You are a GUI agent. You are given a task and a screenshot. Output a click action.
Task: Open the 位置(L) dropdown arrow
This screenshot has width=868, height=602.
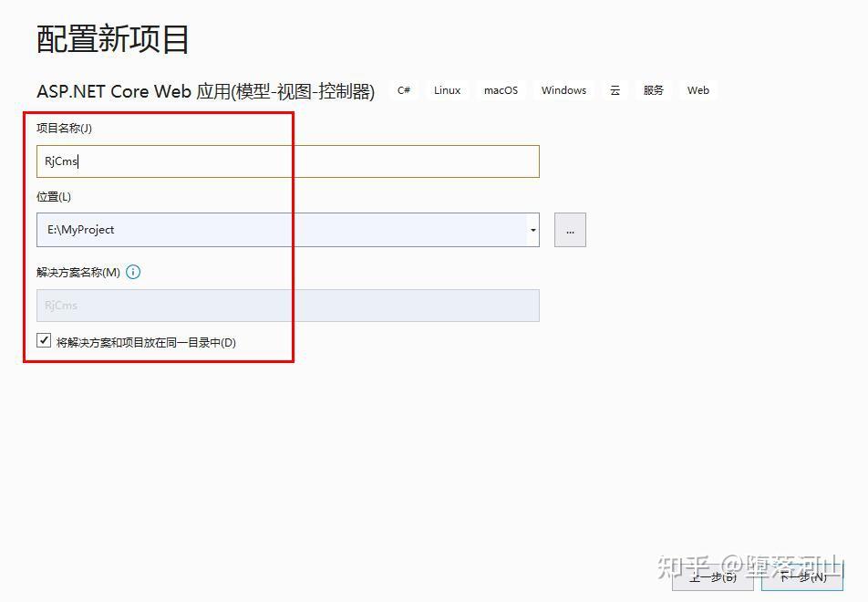pos(532,229)
